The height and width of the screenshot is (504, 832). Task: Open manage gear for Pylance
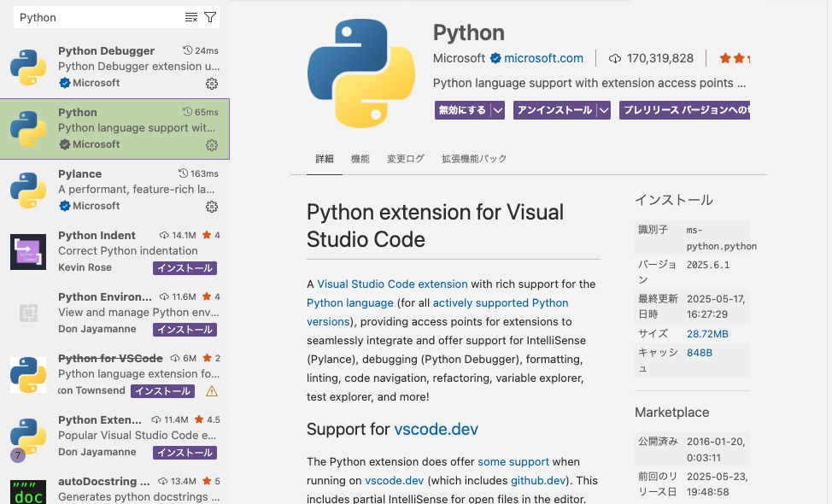click(x=212, y=207)
